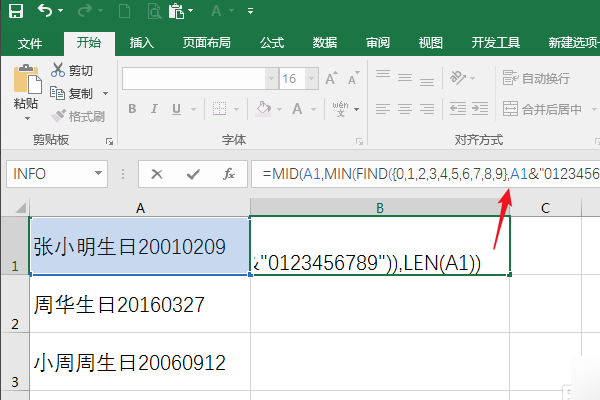Open the 审阅 tab
600x400 pixels.
pyautogui.click(x=378, y=42)
